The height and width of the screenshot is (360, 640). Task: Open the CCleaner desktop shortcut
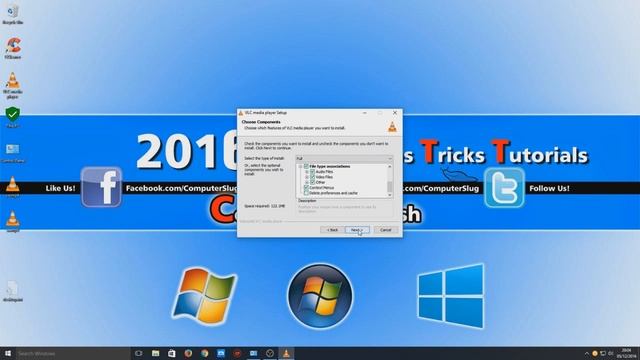click(13, 48)
